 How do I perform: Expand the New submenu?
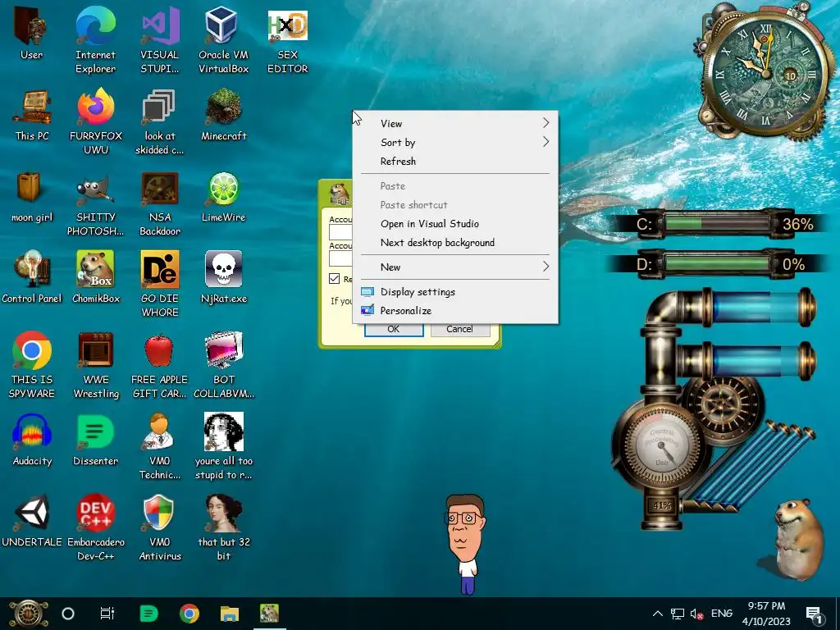pos(454,267)
